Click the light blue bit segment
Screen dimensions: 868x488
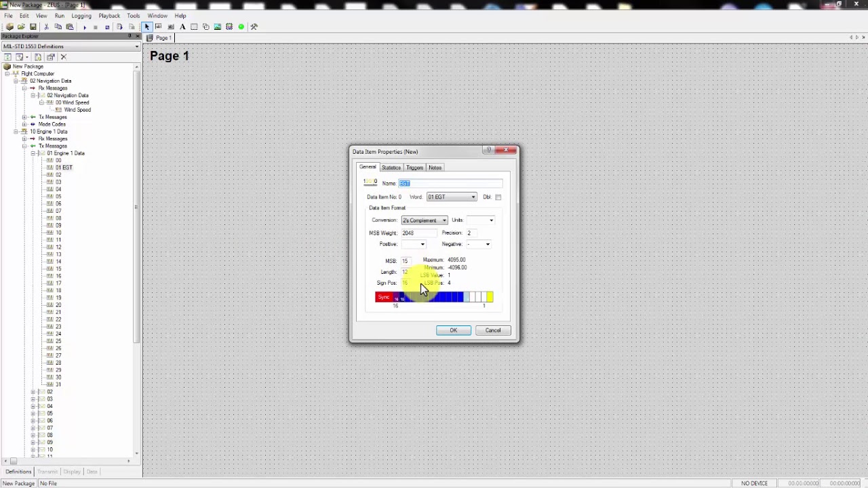click(467, 297)
